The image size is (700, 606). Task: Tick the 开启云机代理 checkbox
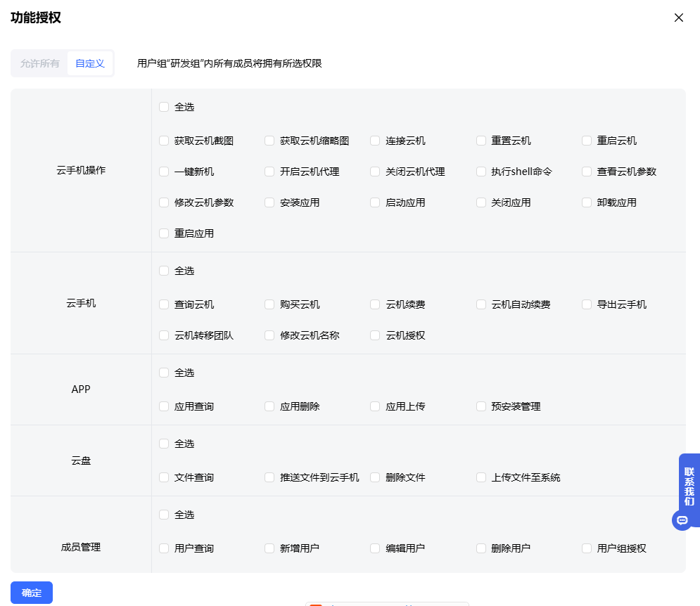click(269, 172)
